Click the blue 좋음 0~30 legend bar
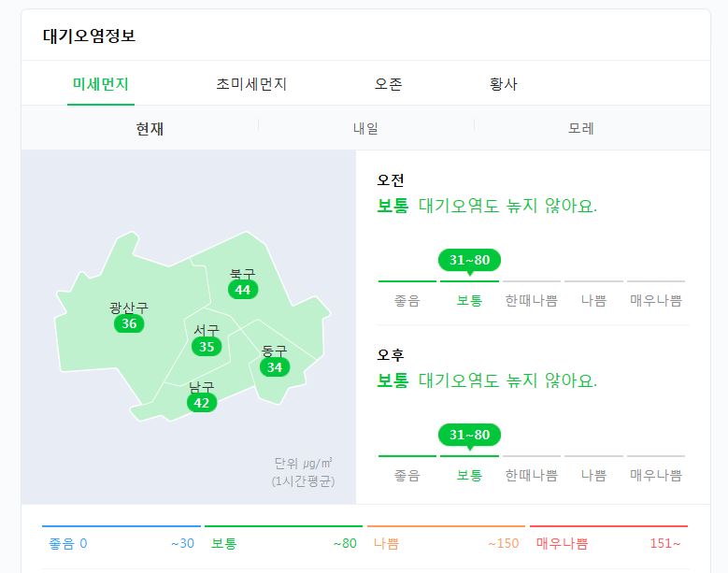The image size is (728, 573). 121,538
